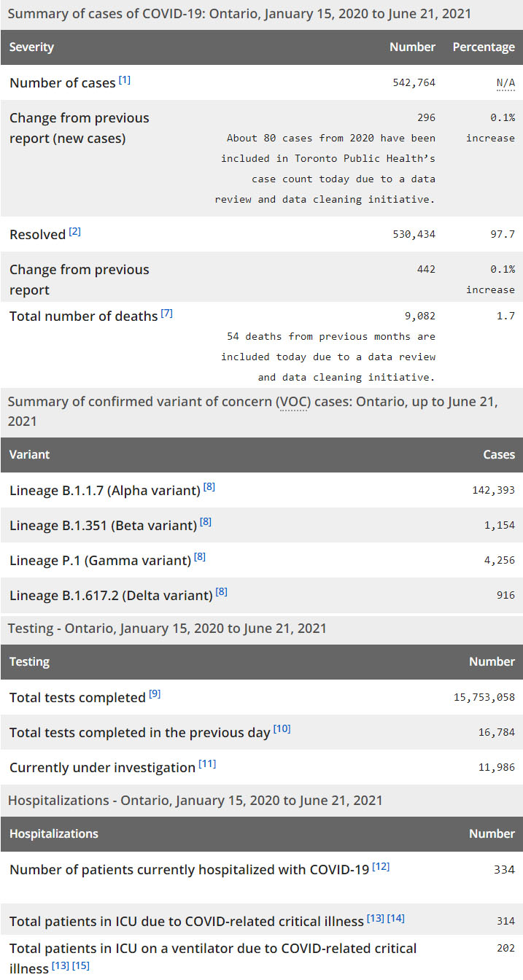Click footnote 13 in the ventilator row

pyautogui.click(x=60, y=966)
